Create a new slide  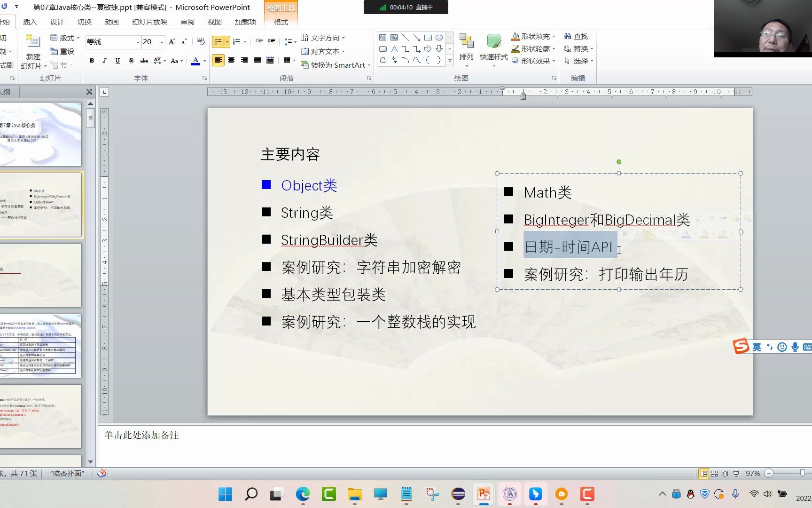pyautogui.click(x=33, y=41)
